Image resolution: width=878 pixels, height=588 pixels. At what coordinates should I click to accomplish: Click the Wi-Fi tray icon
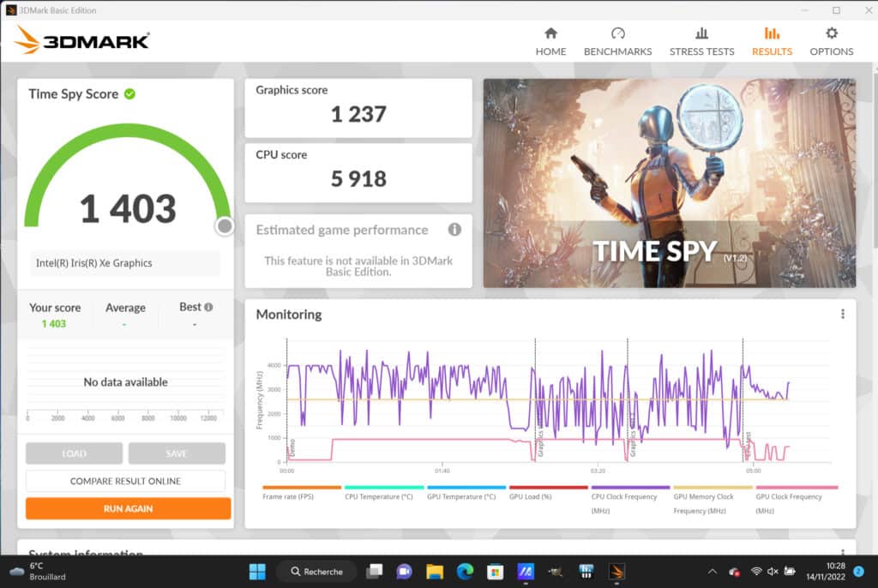coord(756,572)
